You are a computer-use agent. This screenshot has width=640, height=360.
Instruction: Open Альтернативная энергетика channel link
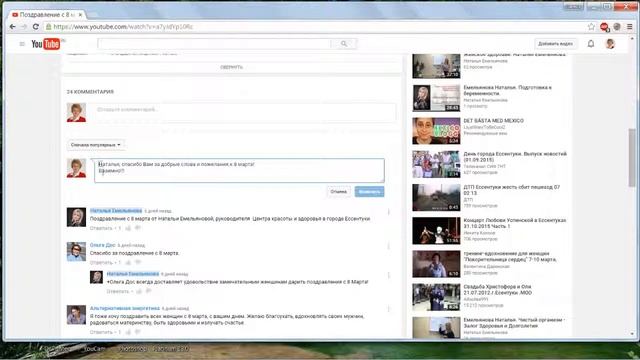[x=124, y=308]
